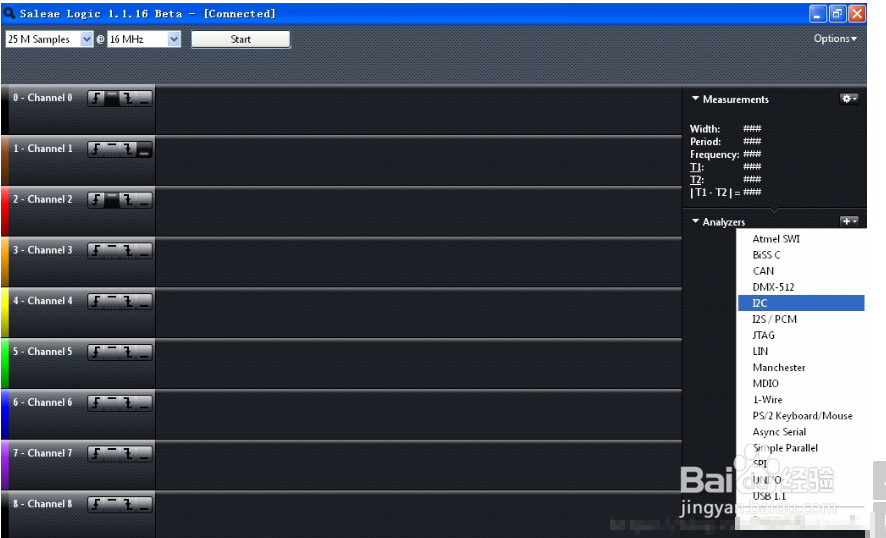Set falling edge trigger on Channel 5
The width and height of the screenshot is (886, 538).
click(x=128, y=352)
